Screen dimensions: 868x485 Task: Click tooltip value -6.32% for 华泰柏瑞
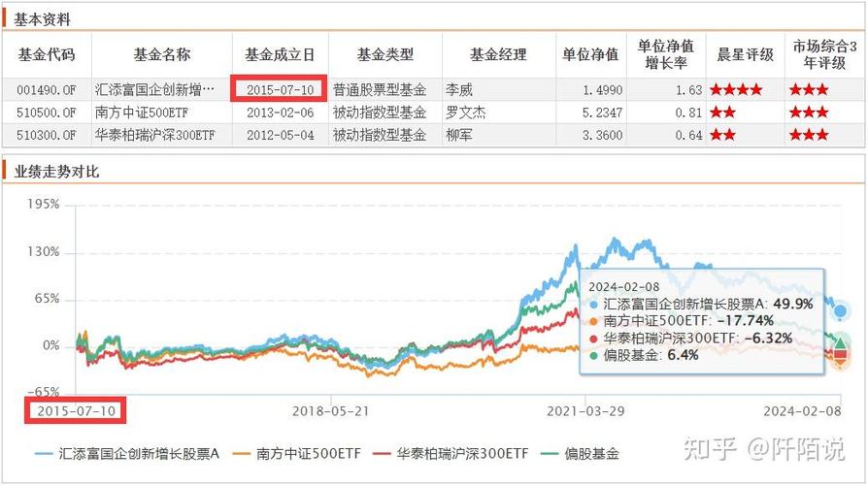tap(768, 338)
